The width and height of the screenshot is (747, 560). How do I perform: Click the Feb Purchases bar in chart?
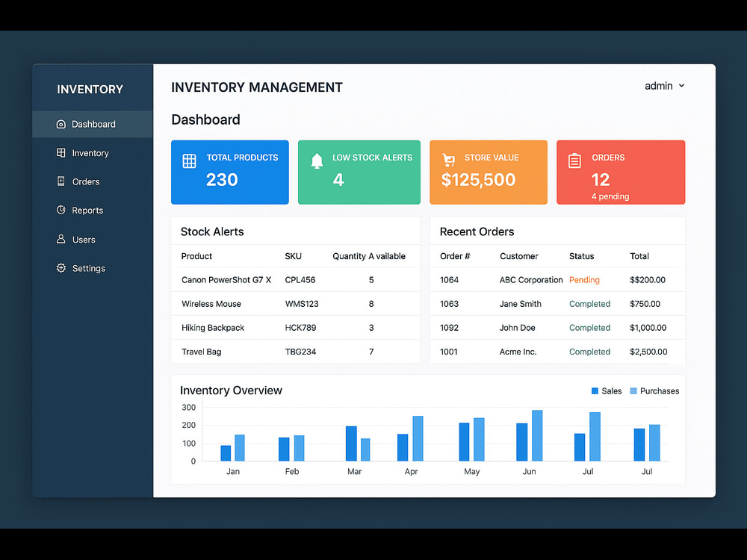tap(300, 448)
